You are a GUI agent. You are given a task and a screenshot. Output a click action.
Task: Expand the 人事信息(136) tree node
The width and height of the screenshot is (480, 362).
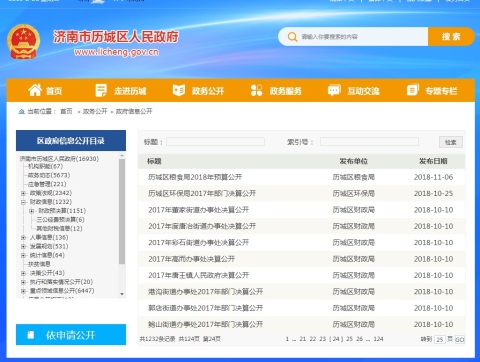(23, 237)
